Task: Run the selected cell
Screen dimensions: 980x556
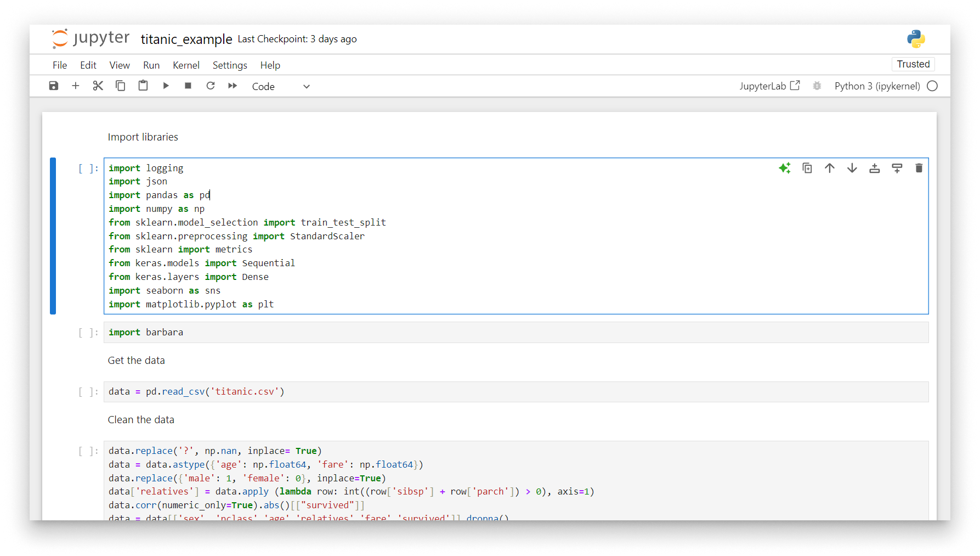Action: [166, 86]
